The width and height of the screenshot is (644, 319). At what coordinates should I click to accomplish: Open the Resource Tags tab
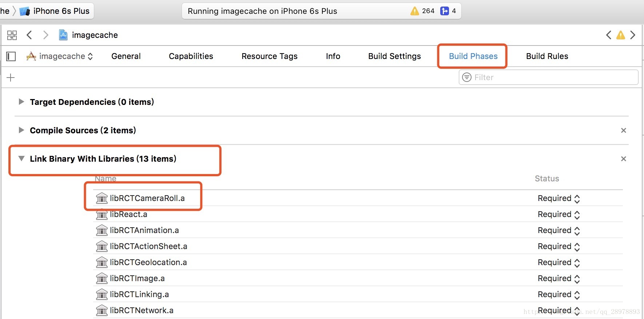270,56
